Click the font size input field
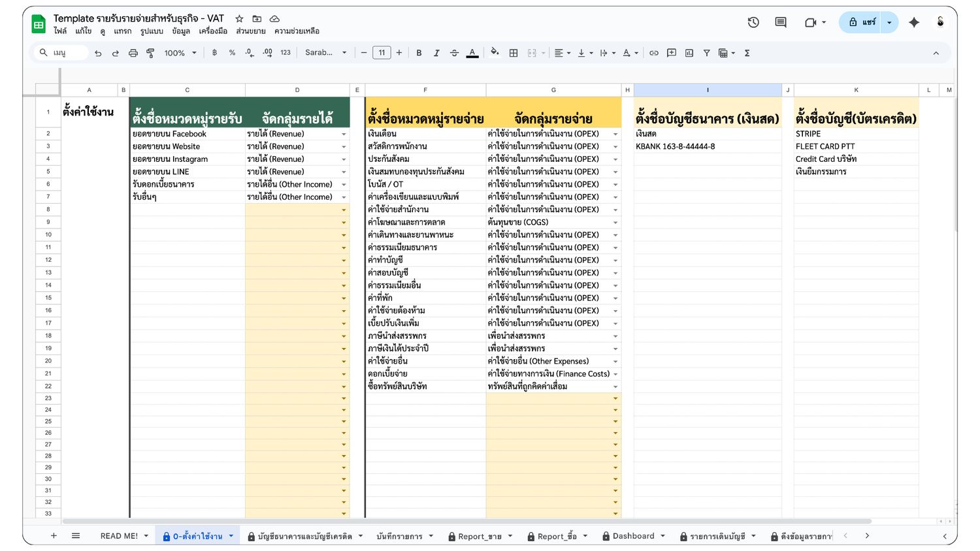This screenshot has width=980, height=551. (382, 53)
